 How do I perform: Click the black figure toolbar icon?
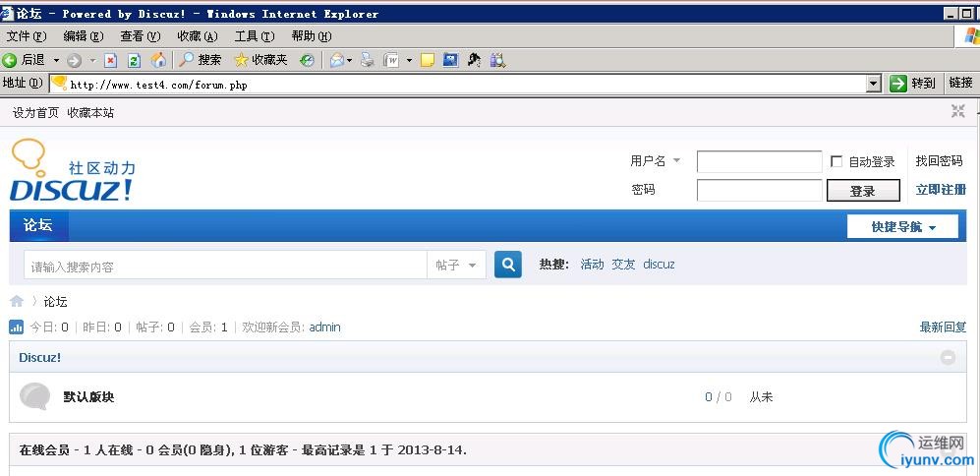click(x=475, y=60)
